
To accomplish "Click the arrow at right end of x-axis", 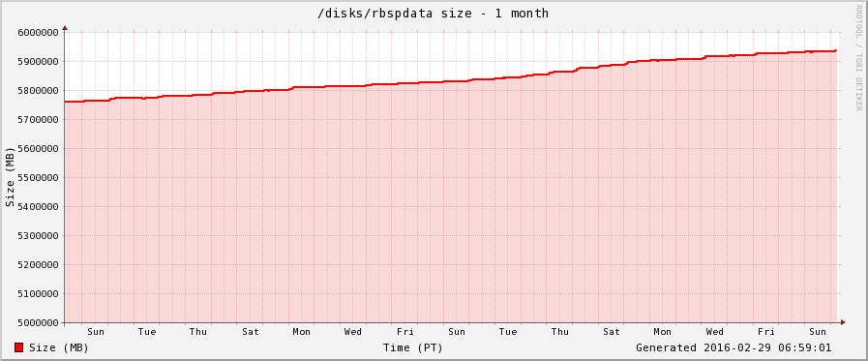I will click(x=843, y=322).
